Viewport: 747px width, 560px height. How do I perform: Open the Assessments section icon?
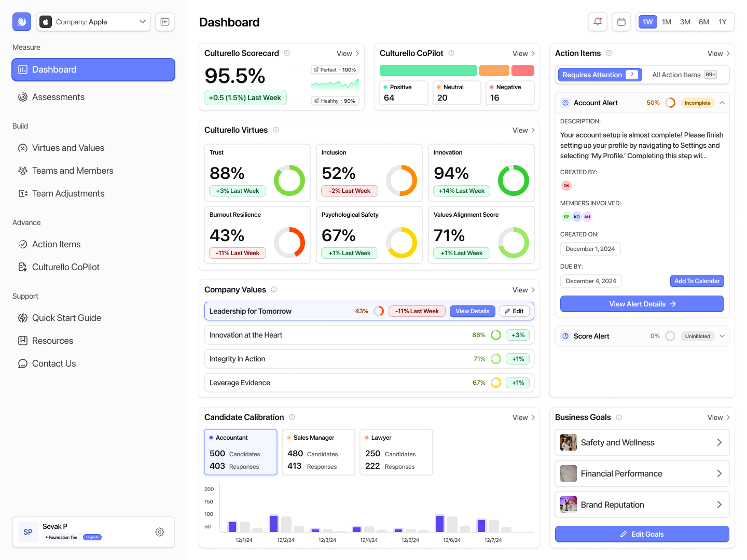pyautogui.click(x=23, y=97)
